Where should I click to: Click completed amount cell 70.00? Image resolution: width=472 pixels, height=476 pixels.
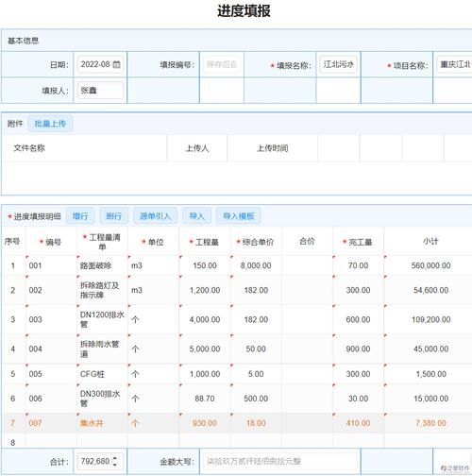[358, 265]
